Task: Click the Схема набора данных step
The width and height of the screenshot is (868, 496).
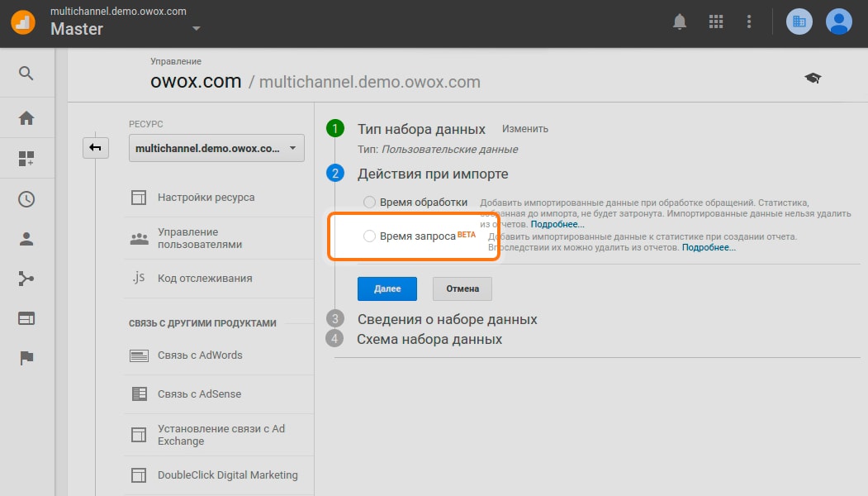Action: click(429, 339)
